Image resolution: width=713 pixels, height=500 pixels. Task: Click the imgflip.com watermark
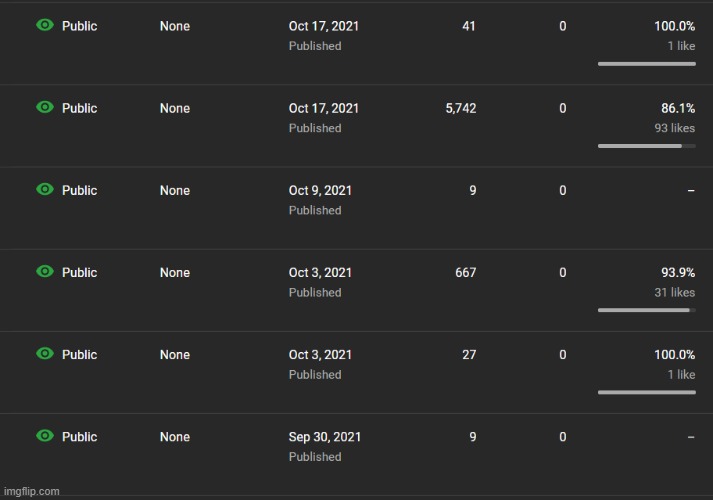pos(31,491)
